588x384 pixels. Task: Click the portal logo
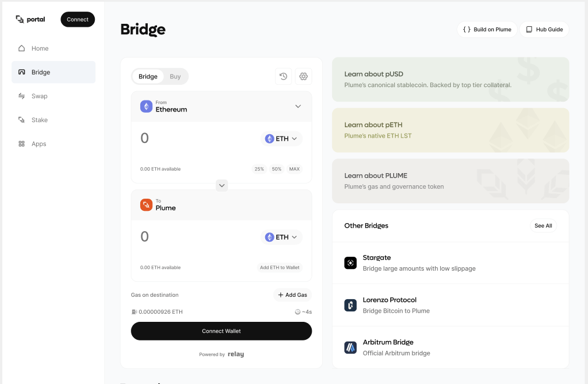pos(30,19)
